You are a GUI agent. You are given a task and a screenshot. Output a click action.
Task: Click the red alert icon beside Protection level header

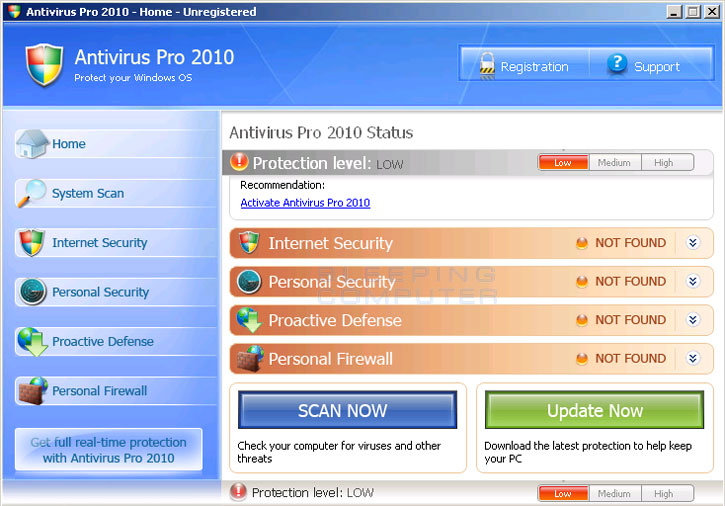click(x=239, y=160)
